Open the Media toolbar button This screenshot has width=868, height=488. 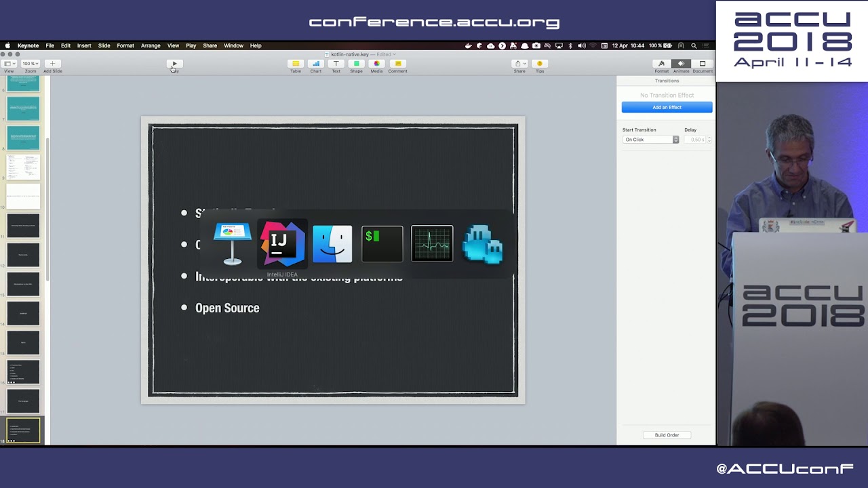click(x=376, y=64)
